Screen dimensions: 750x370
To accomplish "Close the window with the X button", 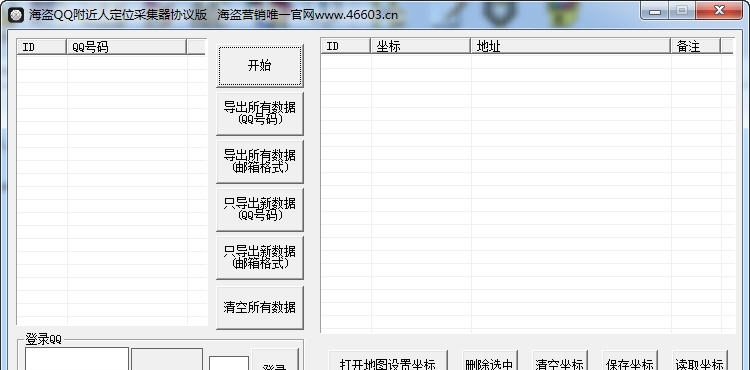I will 719,11.
